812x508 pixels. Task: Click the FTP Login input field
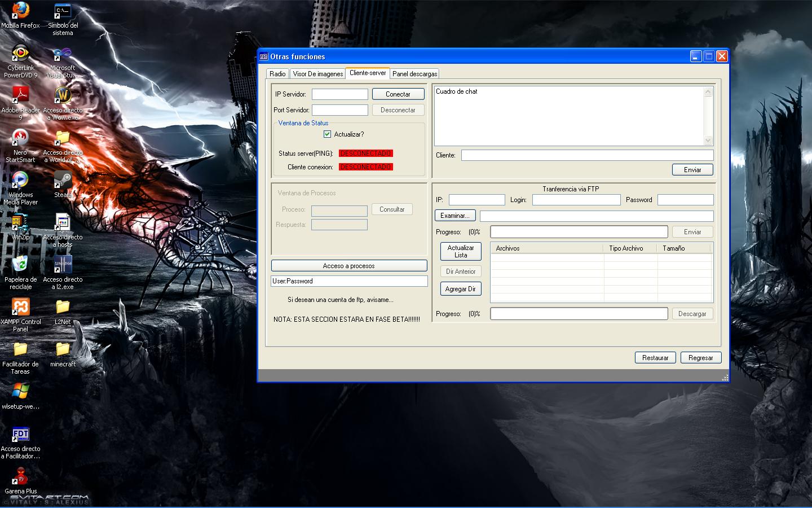click(x=576, y=200)
